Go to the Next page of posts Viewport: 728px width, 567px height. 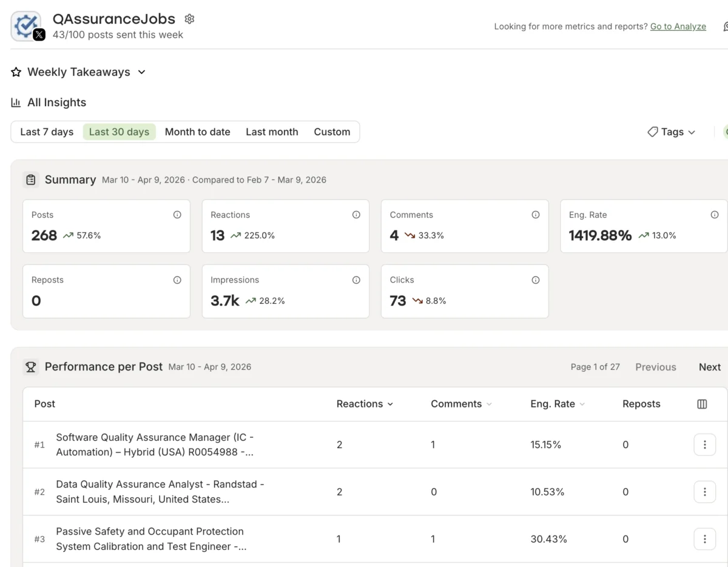(x=709, y=367)
